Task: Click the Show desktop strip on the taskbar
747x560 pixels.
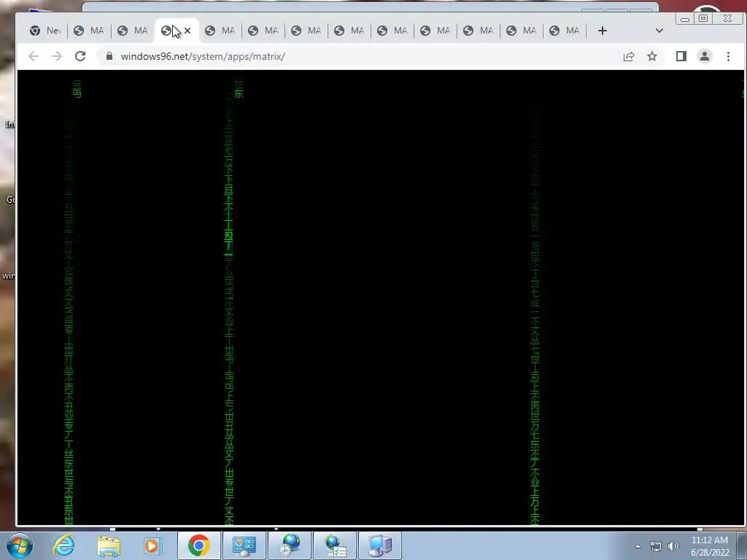Action: (743, 545)
